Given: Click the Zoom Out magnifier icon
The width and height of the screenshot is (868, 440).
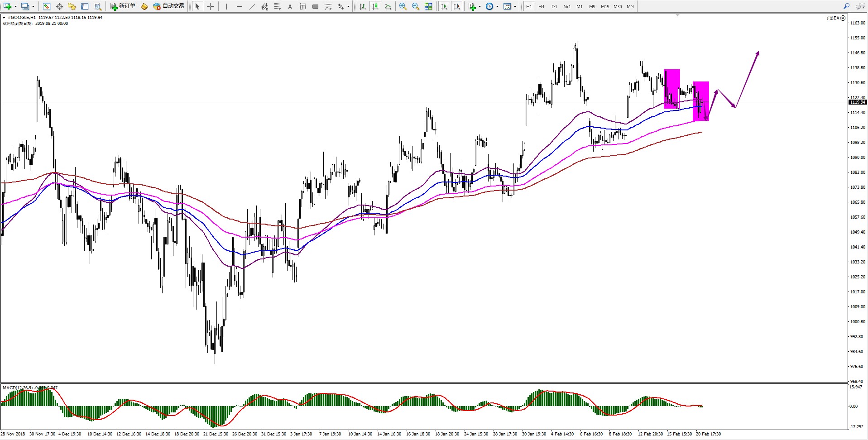Looking at the screenshot, I should [415, 6].
